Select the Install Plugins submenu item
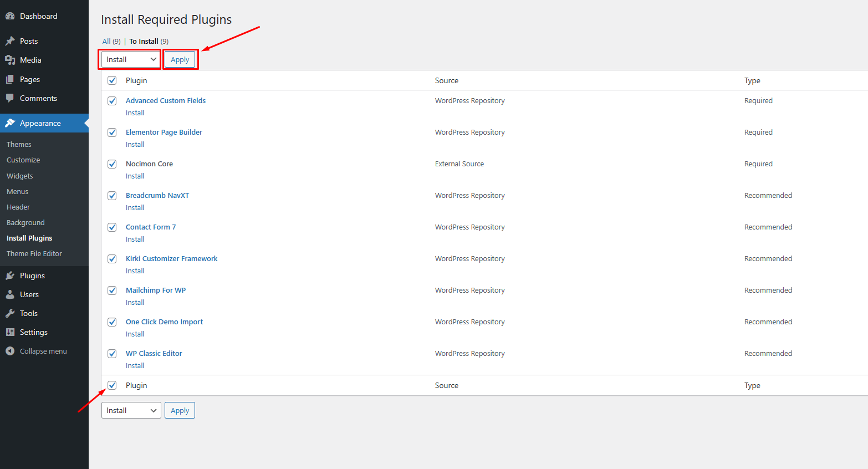The image size is (868, 469). coord(29,238)
